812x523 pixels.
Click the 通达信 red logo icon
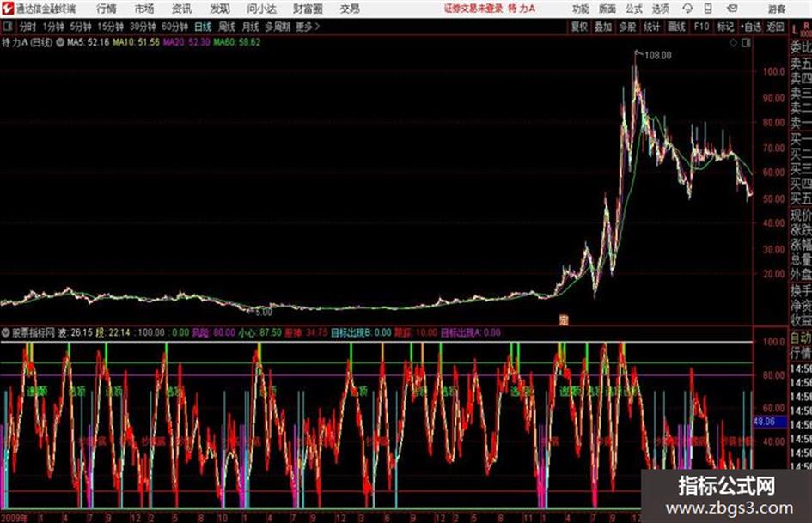pos(8,9)
